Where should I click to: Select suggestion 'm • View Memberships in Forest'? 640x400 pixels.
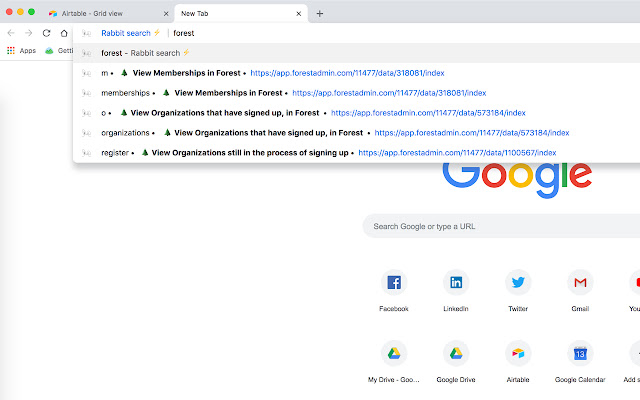pos(356,73)
